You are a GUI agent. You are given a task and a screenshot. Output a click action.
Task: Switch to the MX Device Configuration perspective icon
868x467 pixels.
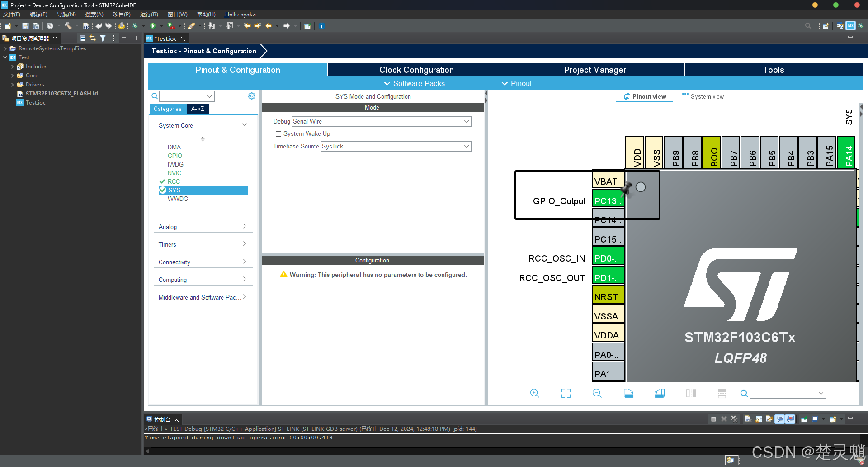[x=851, y=26]
